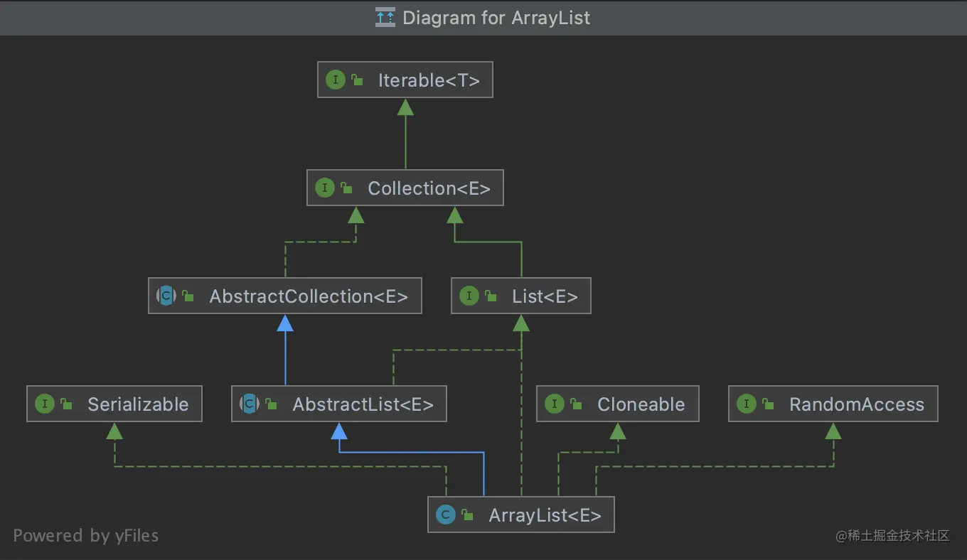Open the Powered by yFiles link
Image resolution: width=967 pixels, height=560 pixels.
coord(85,536)
